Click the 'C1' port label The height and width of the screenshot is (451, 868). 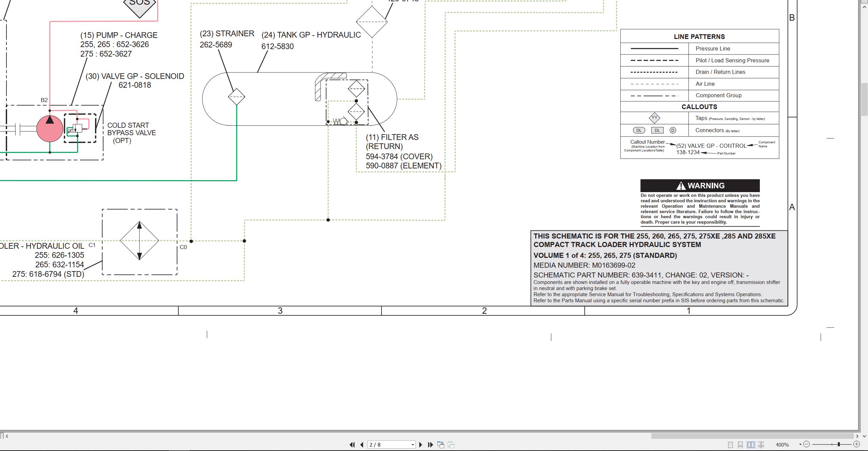pyautogui.click(x=92, y=245)
